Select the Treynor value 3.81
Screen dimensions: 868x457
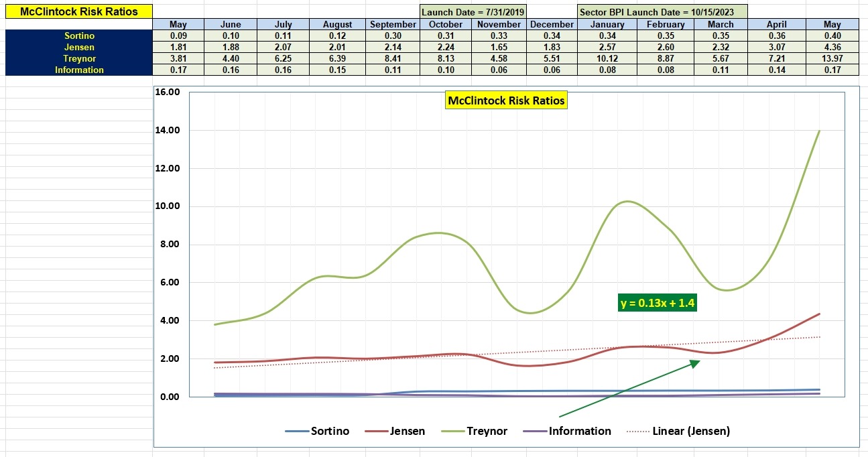[178, 58]
